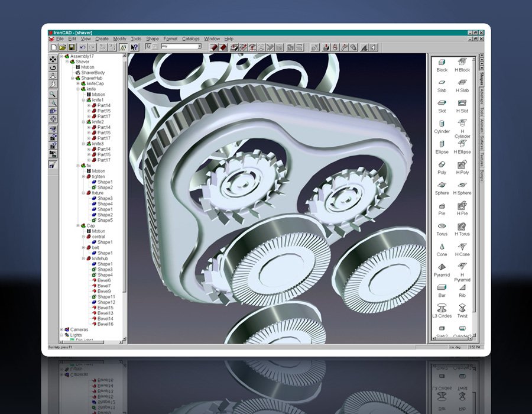Screen dimensions: 532x414
Task: Switch to the Textures catalog tab
Action: (482, 160)
